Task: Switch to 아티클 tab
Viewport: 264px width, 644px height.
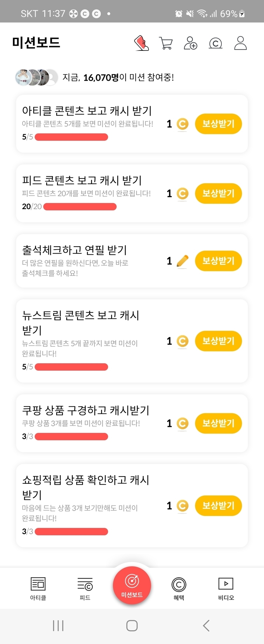Action: click(38, 589)
